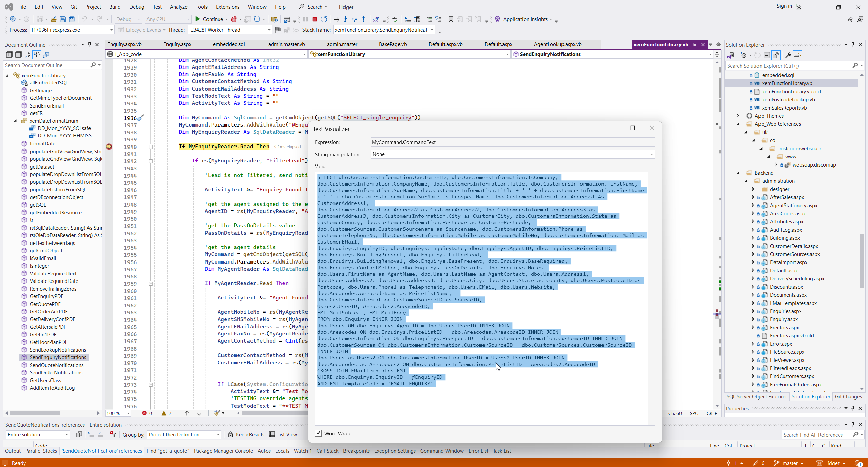The width and height of the screenshot is (868, 467).
Task: Open the Git Changes panel tab
Action: coord(848,397)
